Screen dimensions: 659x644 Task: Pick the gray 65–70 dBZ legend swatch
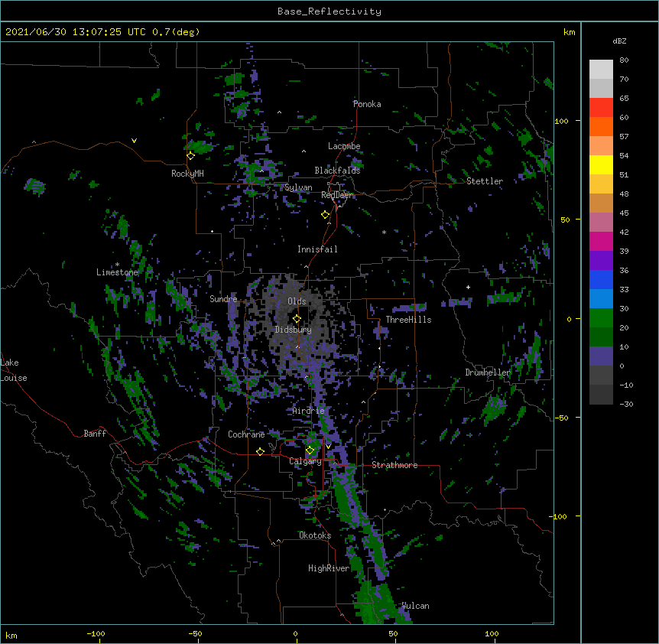click(x=601, y=88)
